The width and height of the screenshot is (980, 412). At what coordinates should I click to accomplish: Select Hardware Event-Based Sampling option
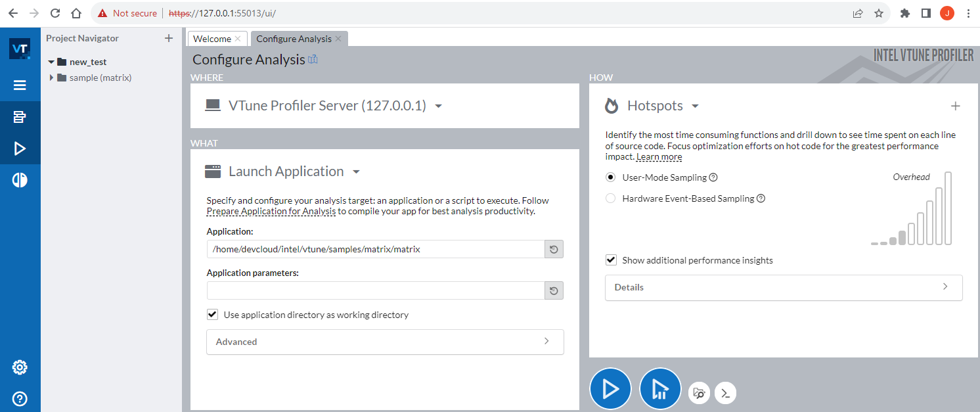[610, 198]
